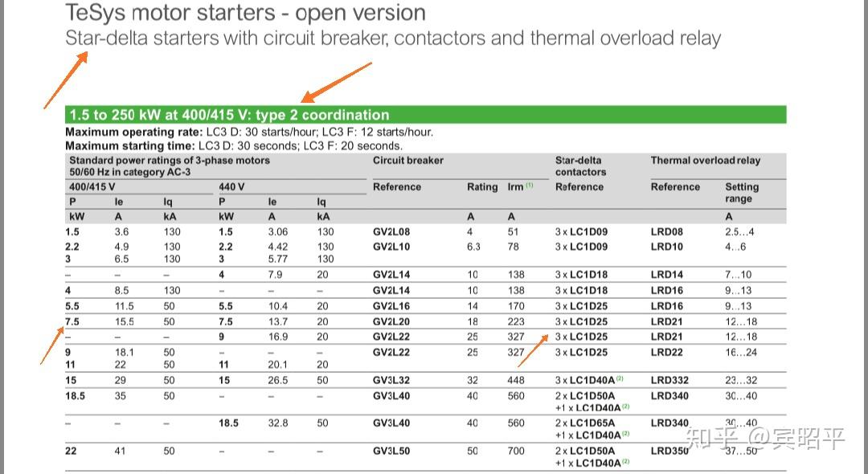Click the contactor entry "3 x LC1D40A"
The width and height of the screenshot is (868, 474).
pos(589,380)
